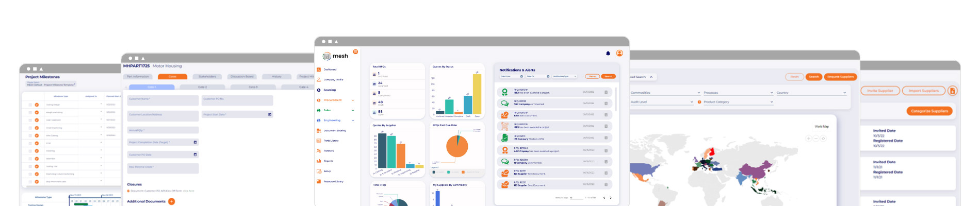980x206 pixels.
Task: Go to previous notifications page
Action: [x=604, y=198]
